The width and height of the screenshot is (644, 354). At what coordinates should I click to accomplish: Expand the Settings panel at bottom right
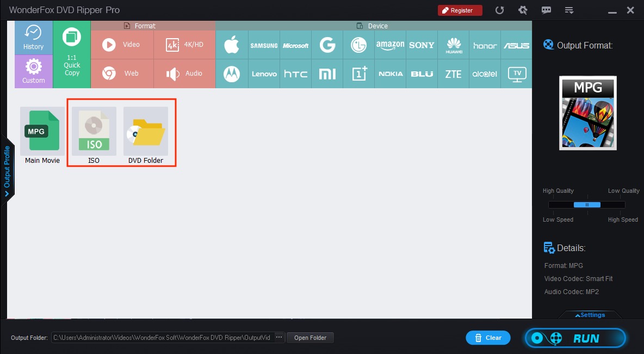coord(590,315)
